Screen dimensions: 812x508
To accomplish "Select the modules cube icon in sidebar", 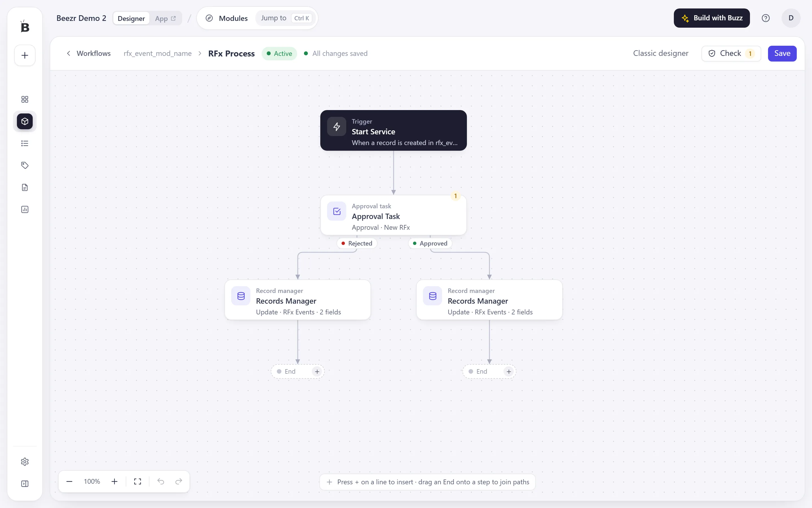I will click(25, 121).
